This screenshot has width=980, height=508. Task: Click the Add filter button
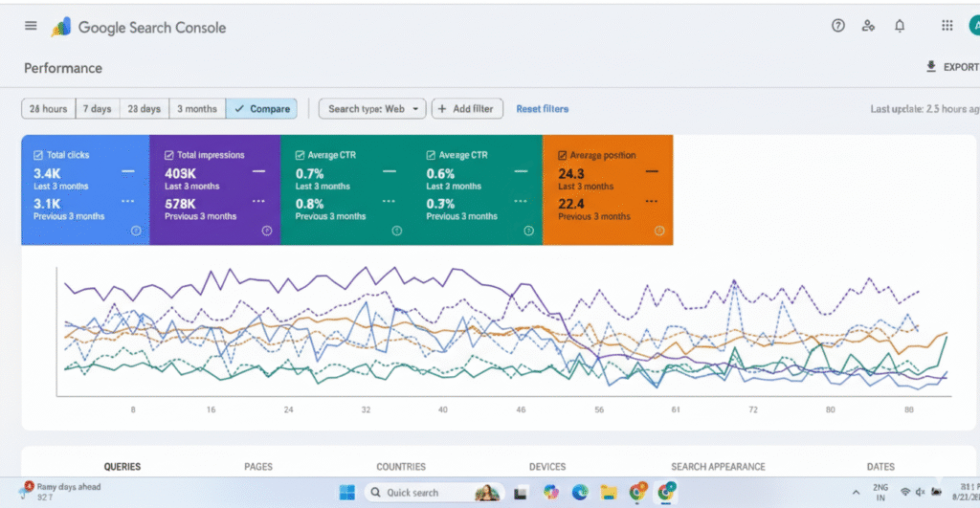coord(467,109)
